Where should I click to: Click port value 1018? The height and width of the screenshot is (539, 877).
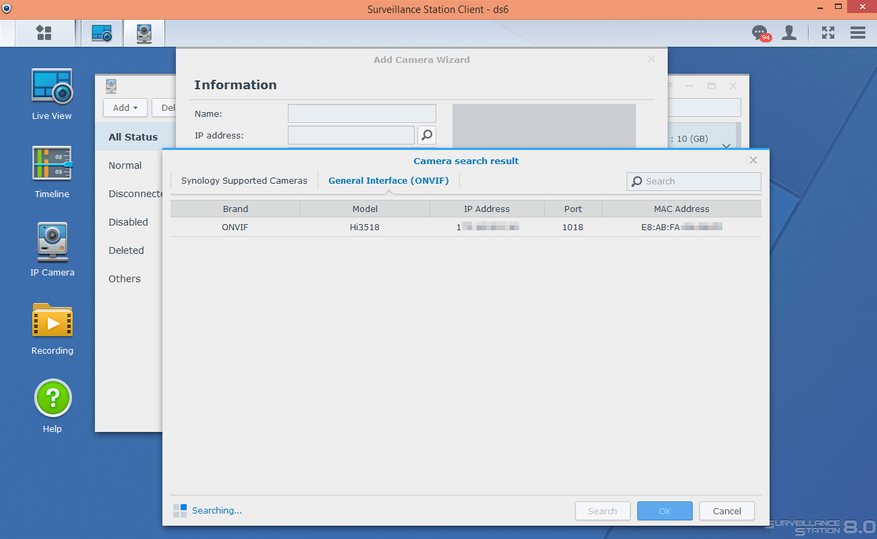pos(573,227)
